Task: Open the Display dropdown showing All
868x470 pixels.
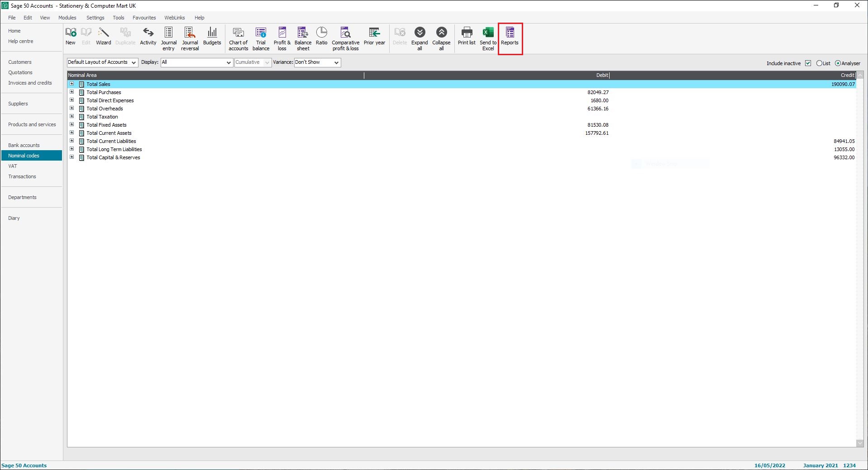Action: coord(197,62)
